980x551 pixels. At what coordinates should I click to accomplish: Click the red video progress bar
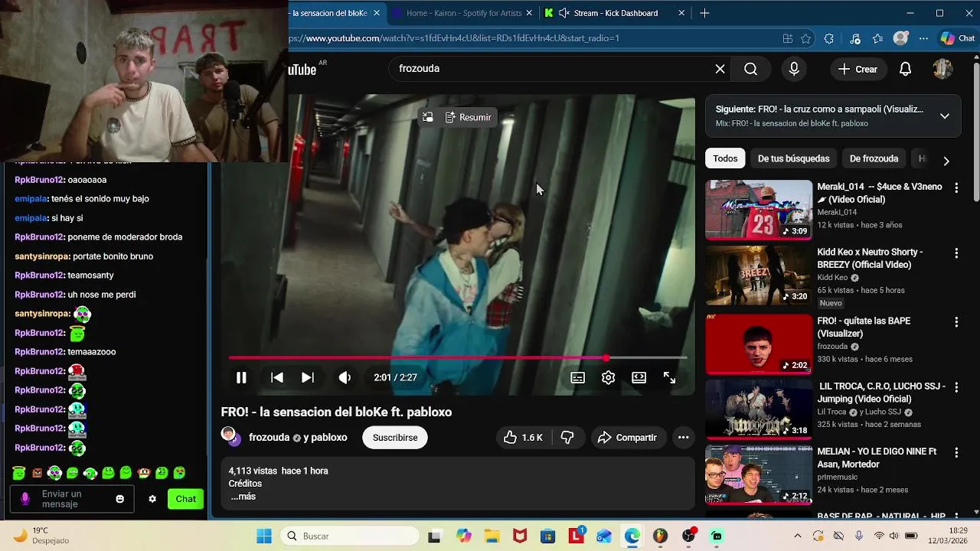coord(457,357)
